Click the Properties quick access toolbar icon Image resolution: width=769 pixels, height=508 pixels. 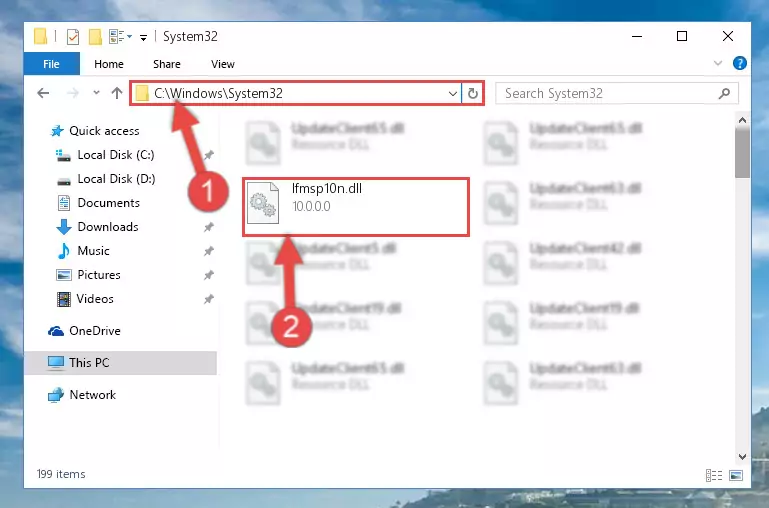point(73,37)
